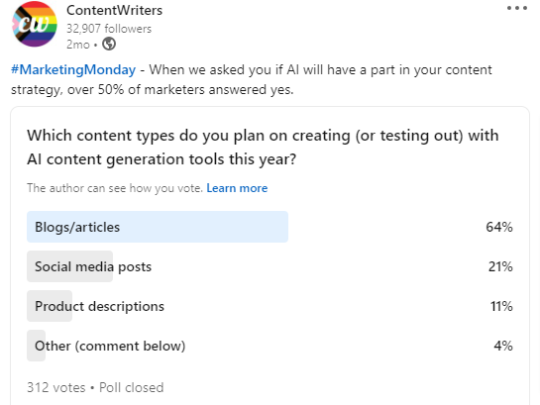
Task: Select the Blogs/articles poll option
Action: (270, 227)
